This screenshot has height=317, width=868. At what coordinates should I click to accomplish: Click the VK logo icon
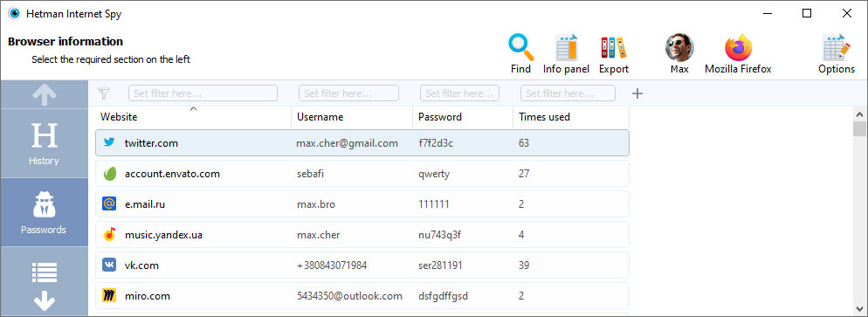[x=109, y=265]
